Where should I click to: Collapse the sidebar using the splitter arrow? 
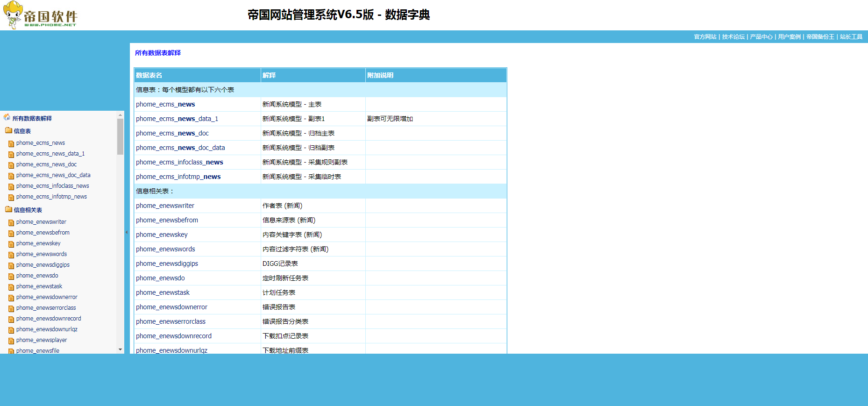(127, 232)
